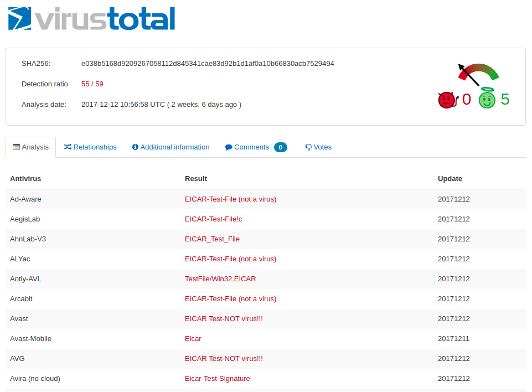The width and height of the screenshot is (532, 392).
Task: Click the Analysis tab list icon
Action: [16, 147]
